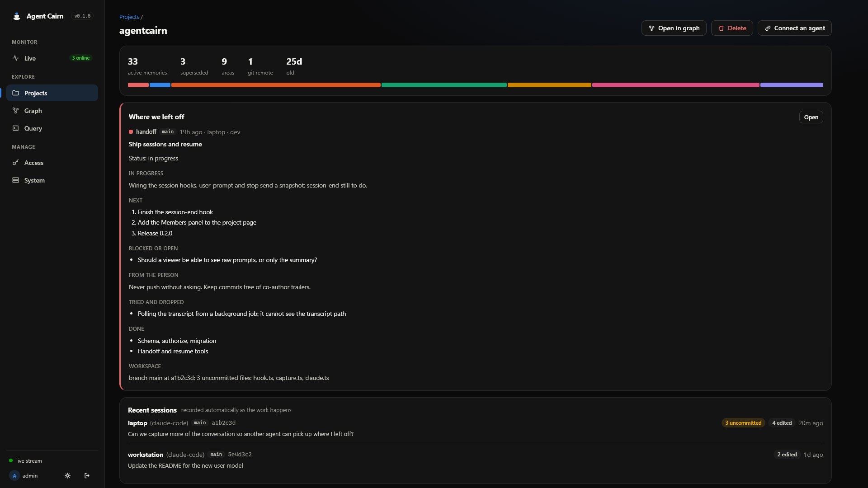Open the Live monitor page
Image resolution: width=868 pixels, height=488 pixels.
(x=52, y=58)
